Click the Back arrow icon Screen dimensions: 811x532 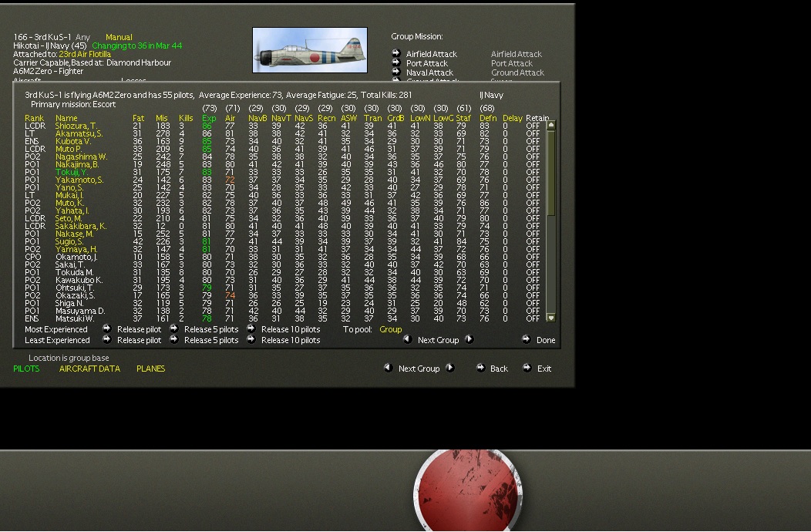[480, 368]
